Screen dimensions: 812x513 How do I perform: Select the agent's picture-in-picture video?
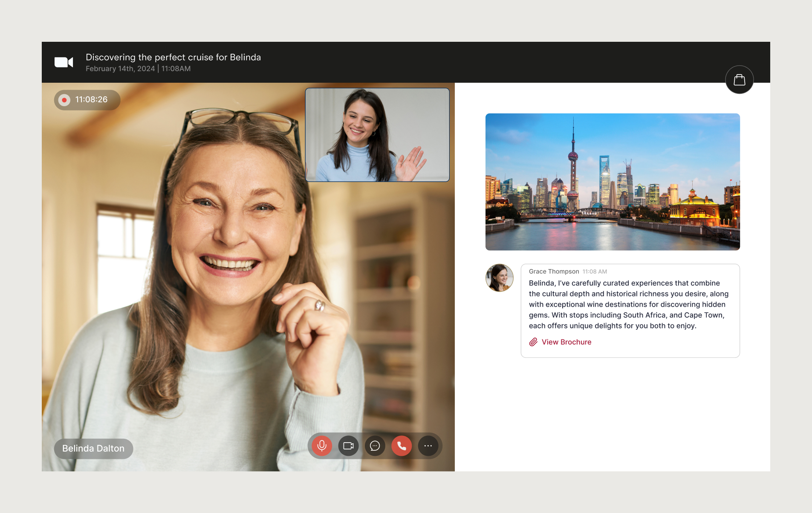coord(377,135)
